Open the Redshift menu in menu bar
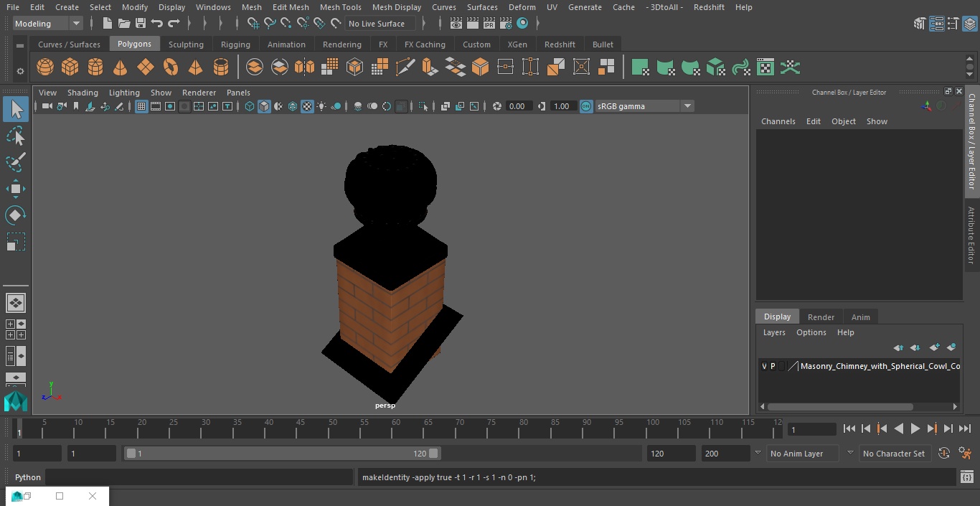The height and width of the screenshot is (506, 980). (709, 7)
